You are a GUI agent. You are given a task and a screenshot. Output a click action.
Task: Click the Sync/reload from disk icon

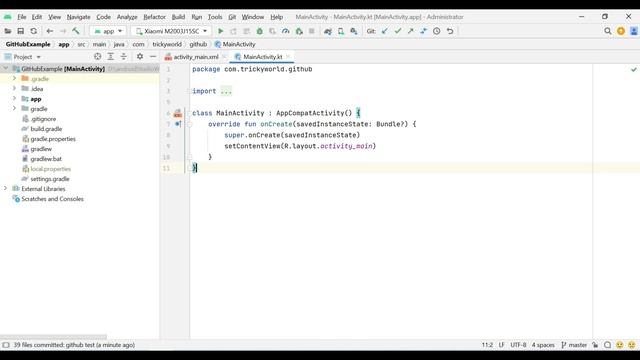coord(33,31)
